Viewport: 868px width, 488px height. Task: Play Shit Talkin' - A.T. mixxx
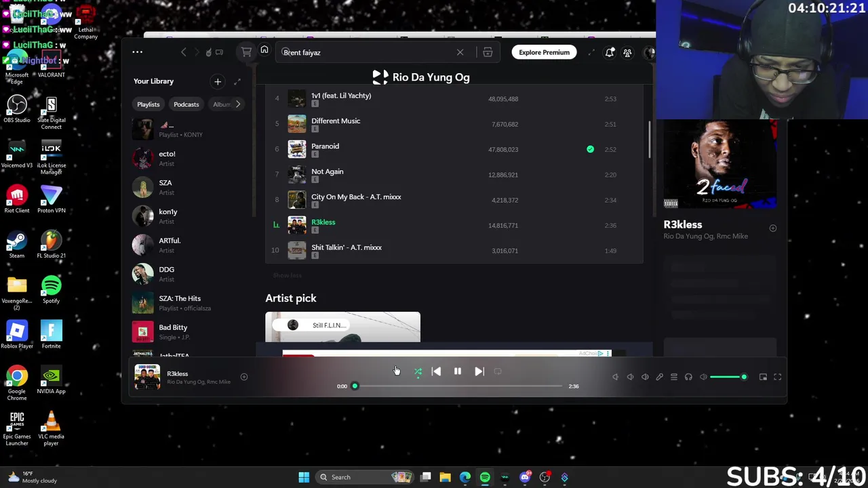click(454, 251)
